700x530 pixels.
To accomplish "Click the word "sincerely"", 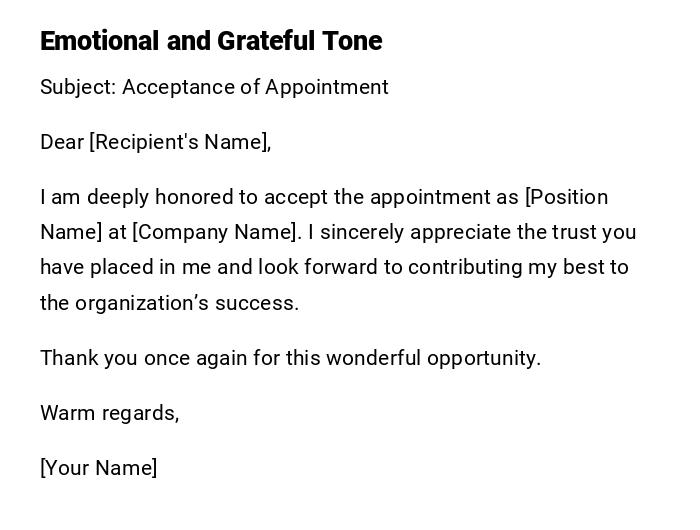I will click(361, 232).
